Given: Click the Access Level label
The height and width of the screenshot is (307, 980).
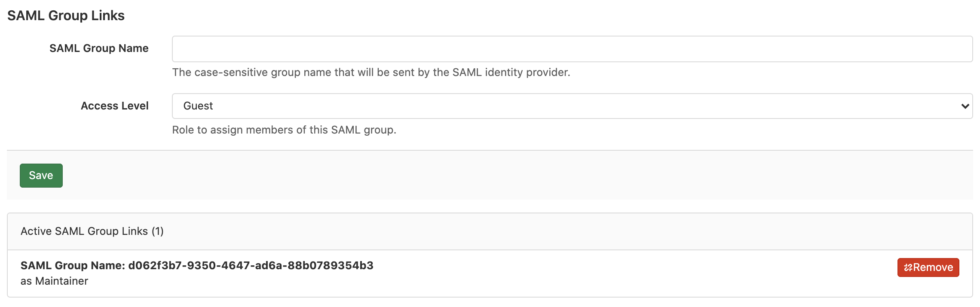Looking at the screenshot, I should 115,106.
